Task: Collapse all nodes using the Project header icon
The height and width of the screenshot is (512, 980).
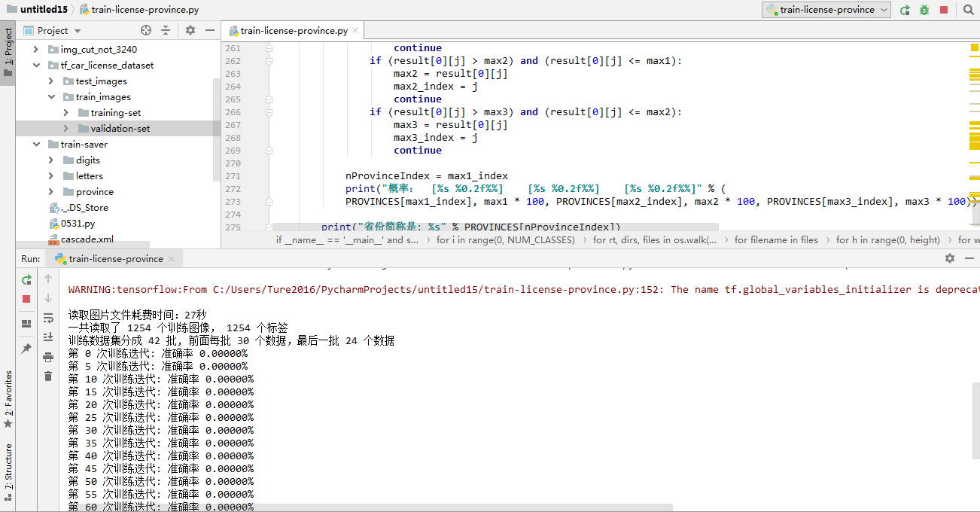Action: click(x=166, y=30)
